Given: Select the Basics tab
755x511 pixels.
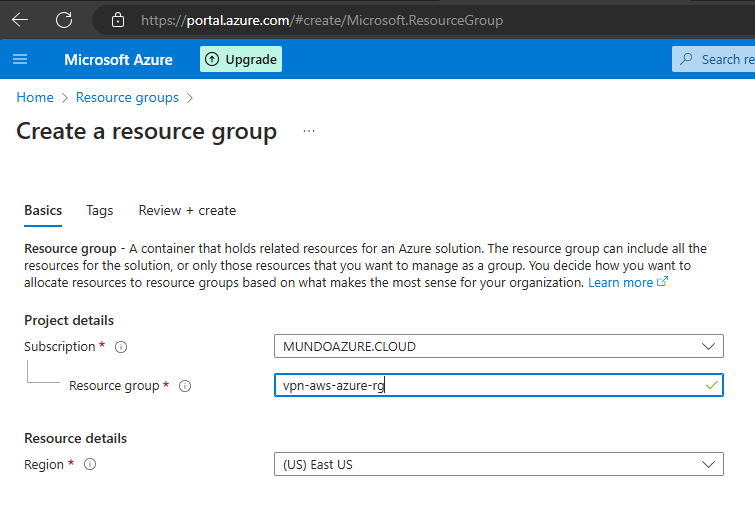Looking at the screenshot, I should [x=43, y=210].
